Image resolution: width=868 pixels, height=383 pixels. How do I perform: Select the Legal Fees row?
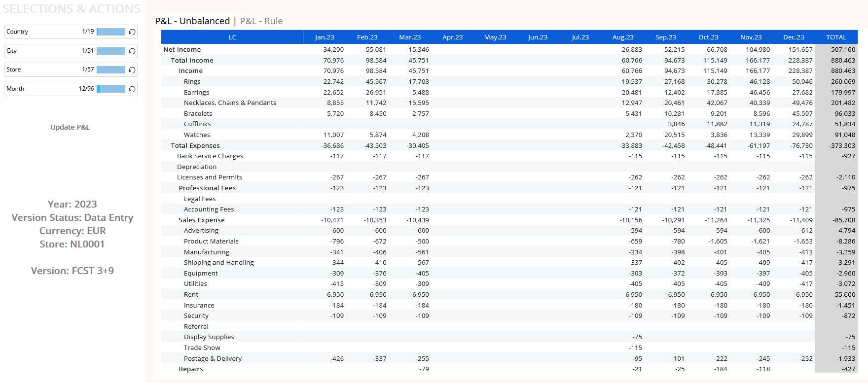click(200, 199)
